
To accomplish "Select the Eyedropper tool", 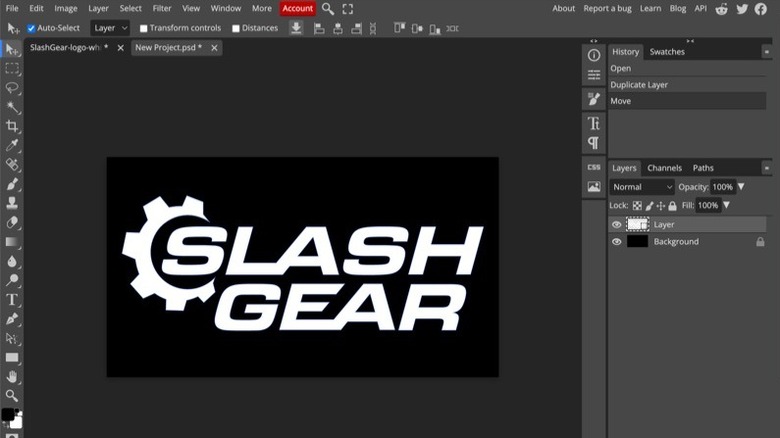I will (x=12, y=146).
